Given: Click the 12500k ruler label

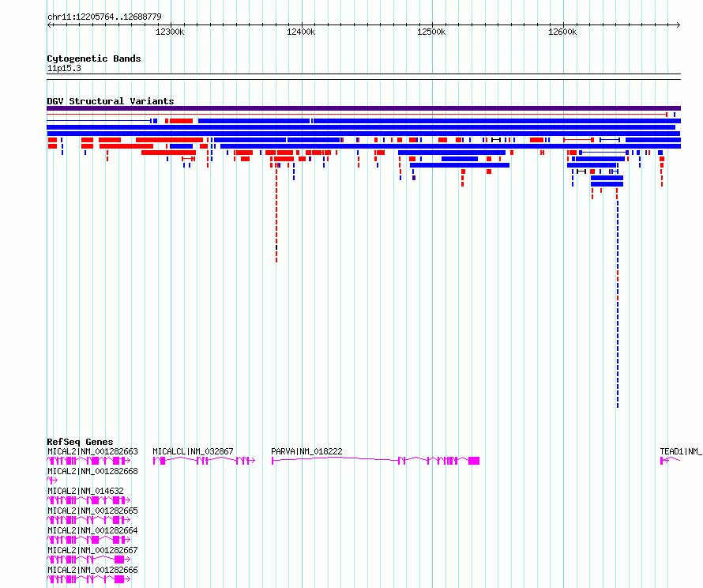Looking at the screenshot, I should coord(431,32).
